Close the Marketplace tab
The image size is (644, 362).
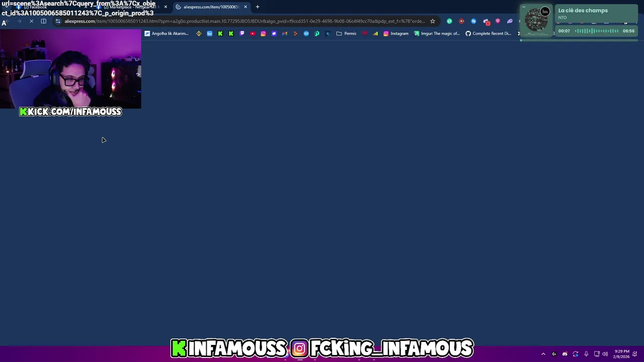click(166, 7)
